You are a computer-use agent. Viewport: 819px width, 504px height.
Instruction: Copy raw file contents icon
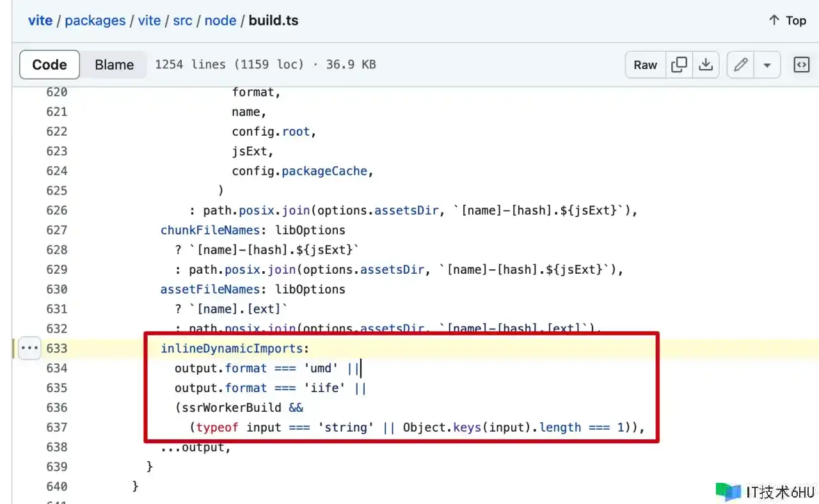point(679,65)
